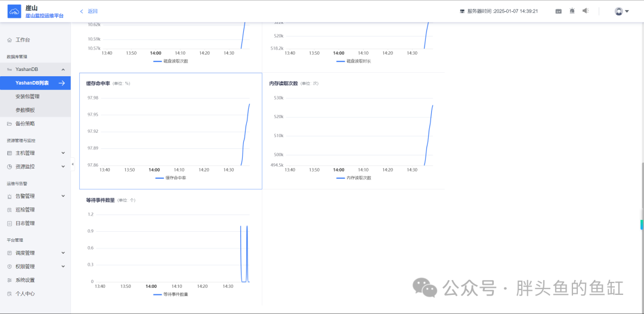Go back via the 返回 link
The image size is (644, 314).
coord(92,11)
